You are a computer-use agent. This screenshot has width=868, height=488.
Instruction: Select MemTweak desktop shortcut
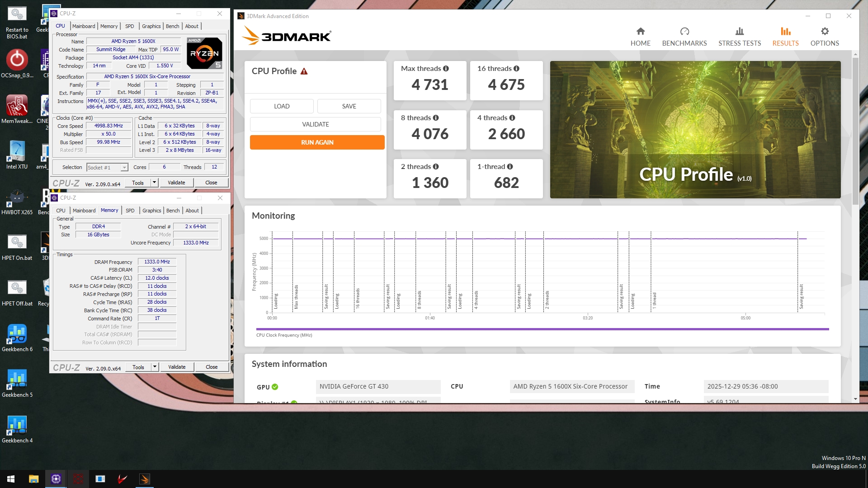coord(17,109)
